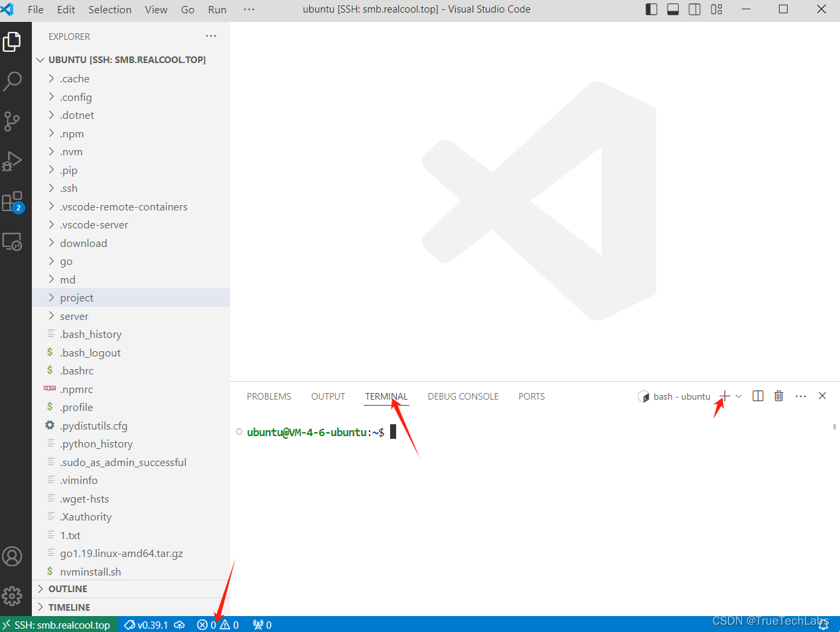Expand the go folder in Explorer
The image size is (840, 632).
(131, 261)
